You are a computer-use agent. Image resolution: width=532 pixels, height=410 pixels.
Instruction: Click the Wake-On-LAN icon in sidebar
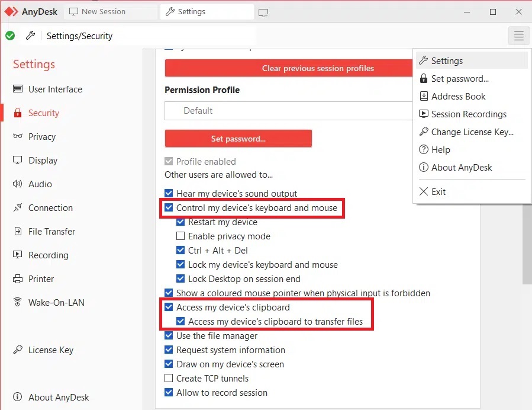click(x=18, y=302)
